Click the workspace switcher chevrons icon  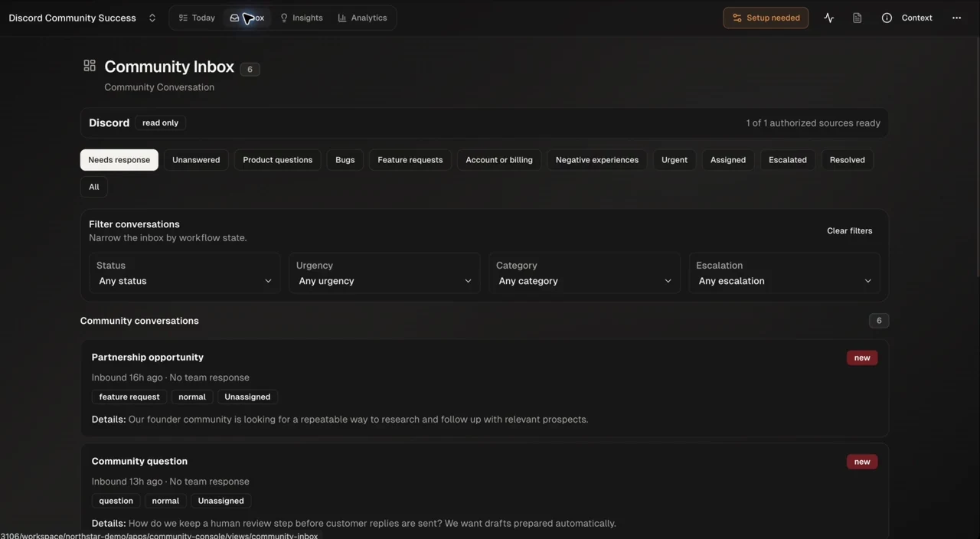tap(152, 18)
